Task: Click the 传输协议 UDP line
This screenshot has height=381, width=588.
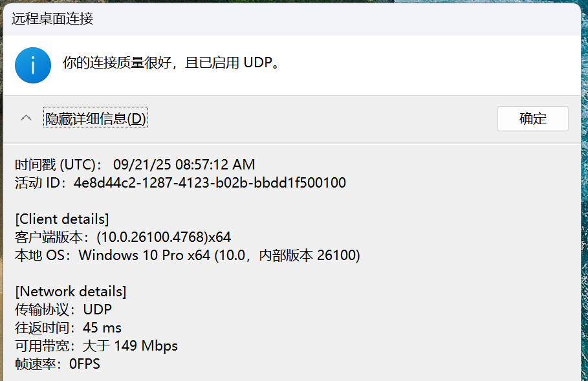Action: (x=63, y=309)
